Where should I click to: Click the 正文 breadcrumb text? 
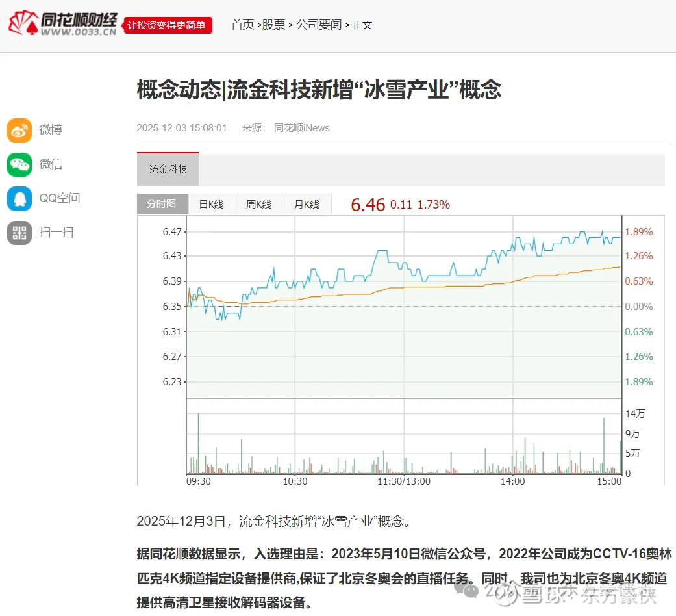point(362,25)
